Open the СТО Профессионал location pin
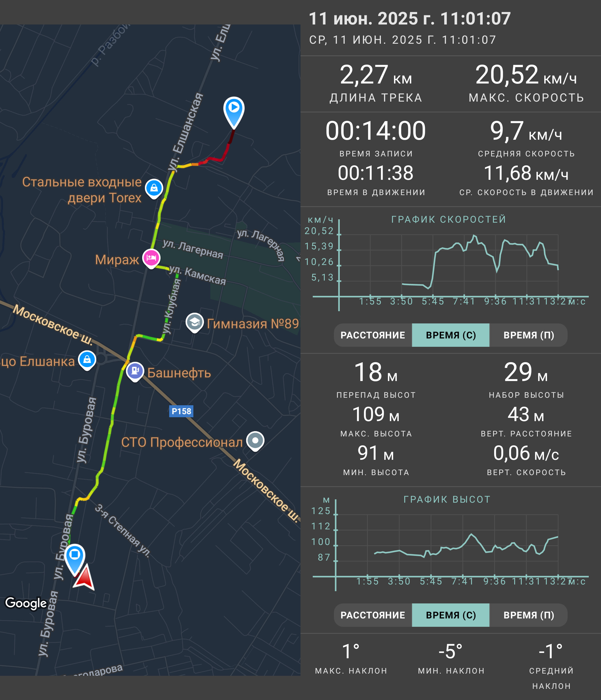 tap(255, 441)
